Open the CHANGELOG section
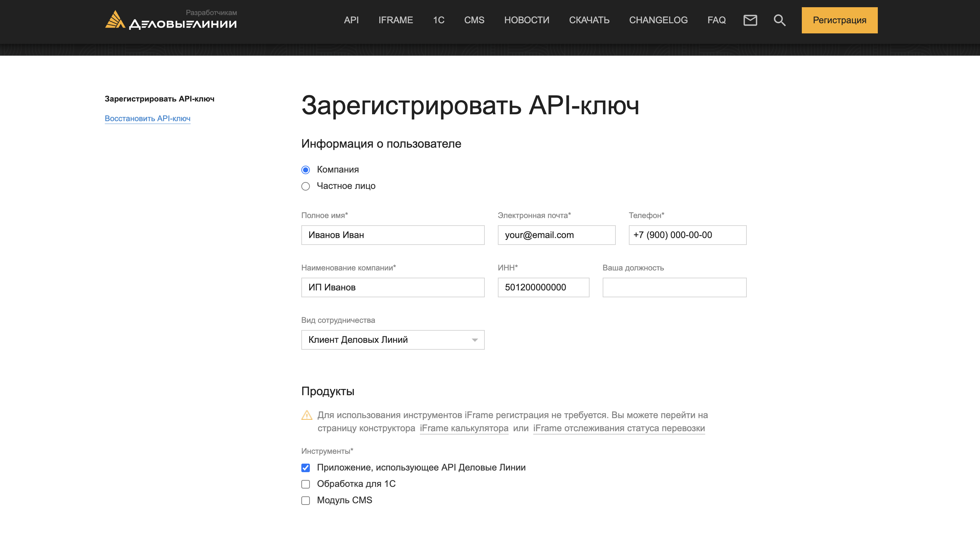The width and height of the screenshot is (980, 535). [x=658, y=20]
